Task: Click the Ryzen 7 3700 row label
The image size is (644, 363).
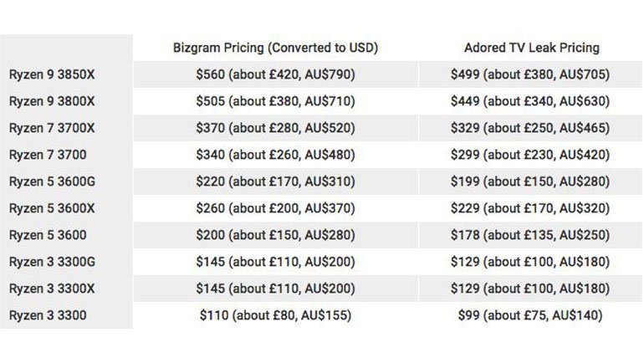Action: [x=48, y=155]
